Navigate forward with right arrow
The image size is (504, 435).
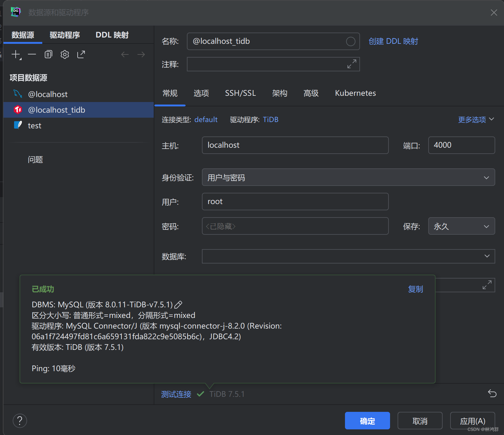pyautogui.click(x=141, y=54)
